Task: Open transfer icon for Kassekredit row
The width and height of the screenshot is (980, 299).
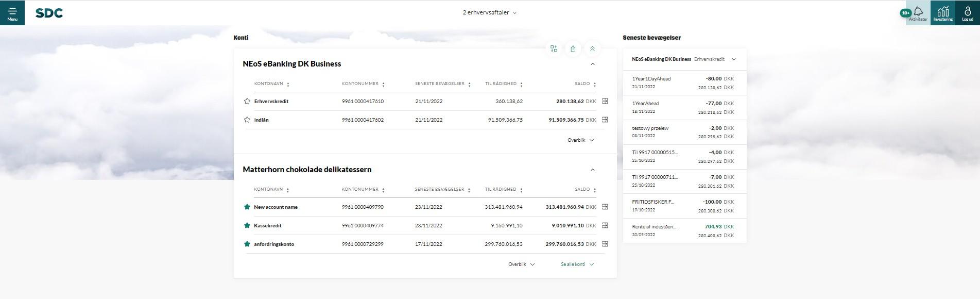Action: 605,225
